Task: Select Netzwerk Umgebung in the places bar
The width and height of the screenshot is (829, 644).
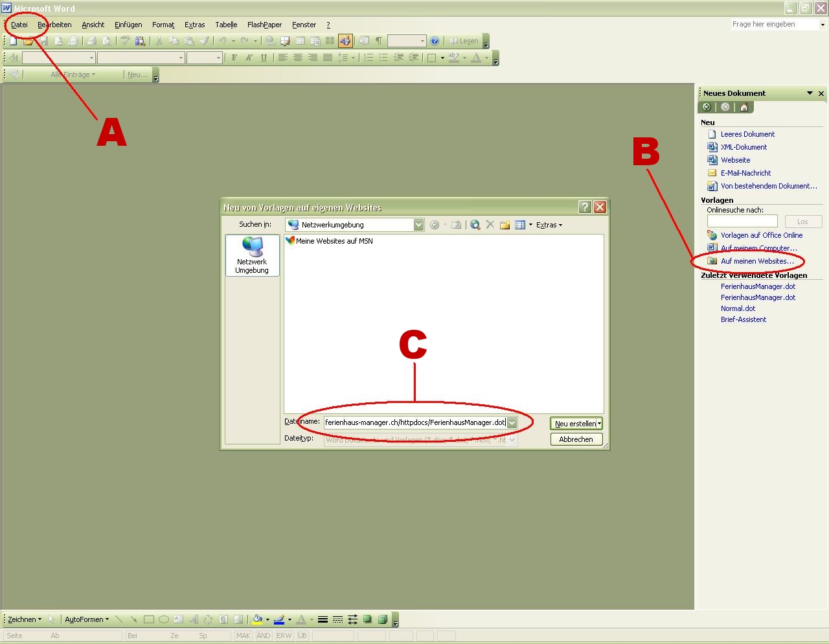Action: (x=252, y=255)
